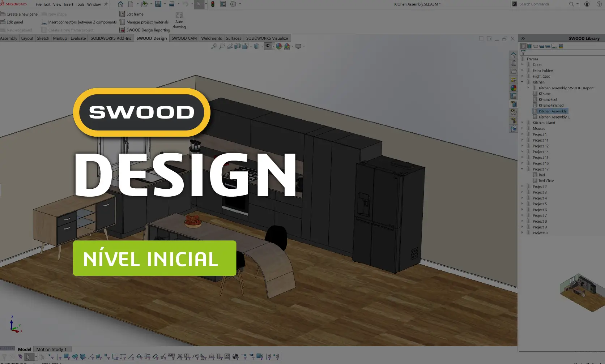The width and height of the screenshot is (605, 364).
Task: Expand the Doors folder in SWOOD Library
Action: [x=522, y=65]
